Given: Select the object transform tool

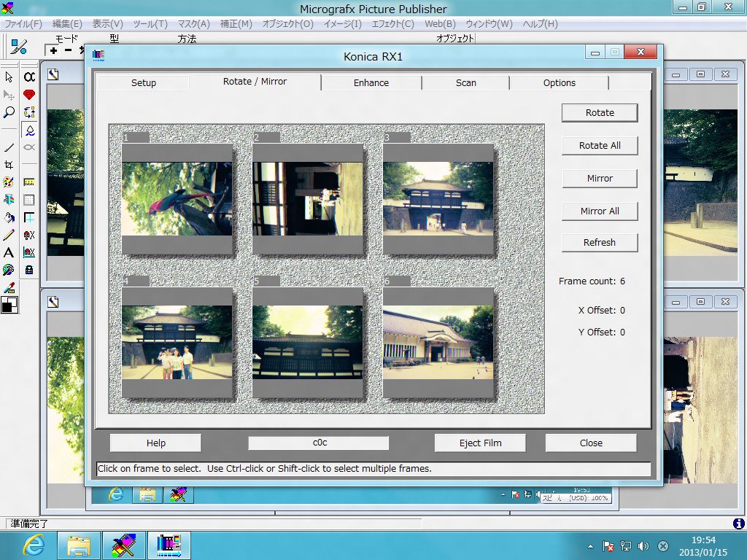Looking at the screenshot, I should 9,95.
